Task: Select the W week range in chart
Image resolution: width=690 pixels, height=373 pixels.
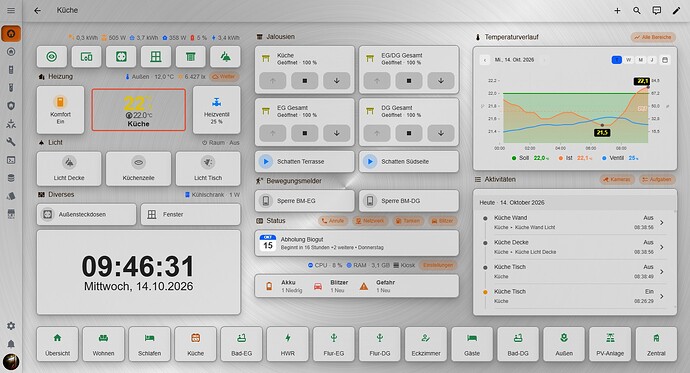Action: click(628, 60)
